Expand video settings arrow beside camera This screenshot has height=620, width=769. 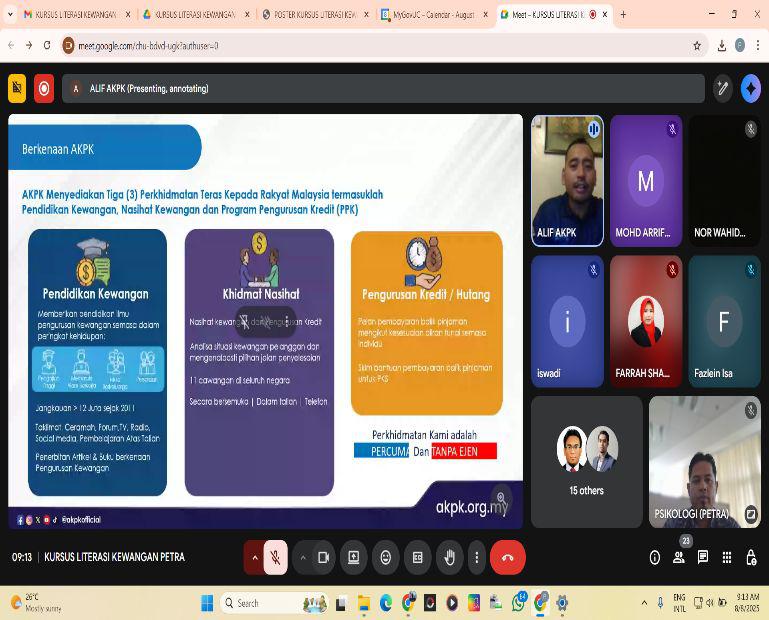[x=303, y=558]
